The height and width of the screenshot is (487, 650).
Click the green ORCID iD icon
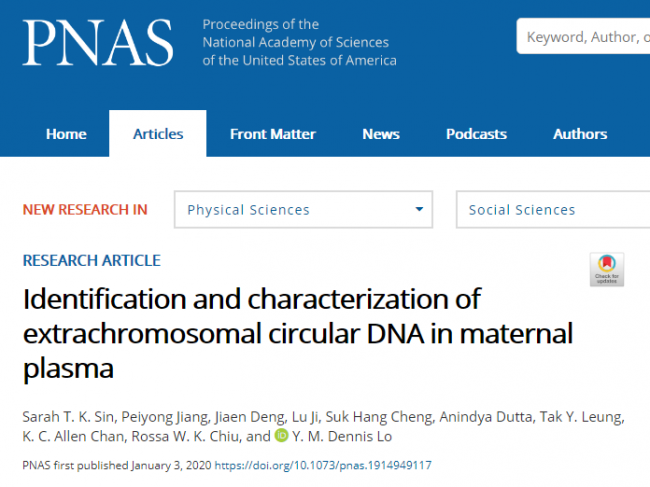[x=281, y=436]
